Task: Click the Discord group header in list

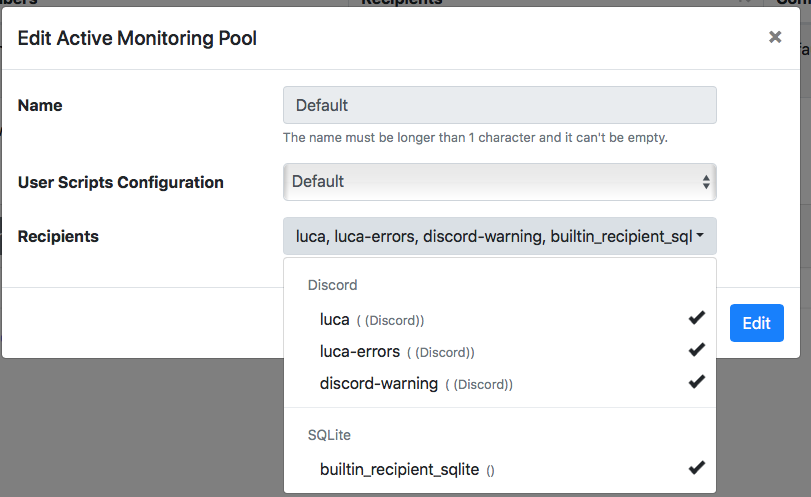Action: point(333,285)
